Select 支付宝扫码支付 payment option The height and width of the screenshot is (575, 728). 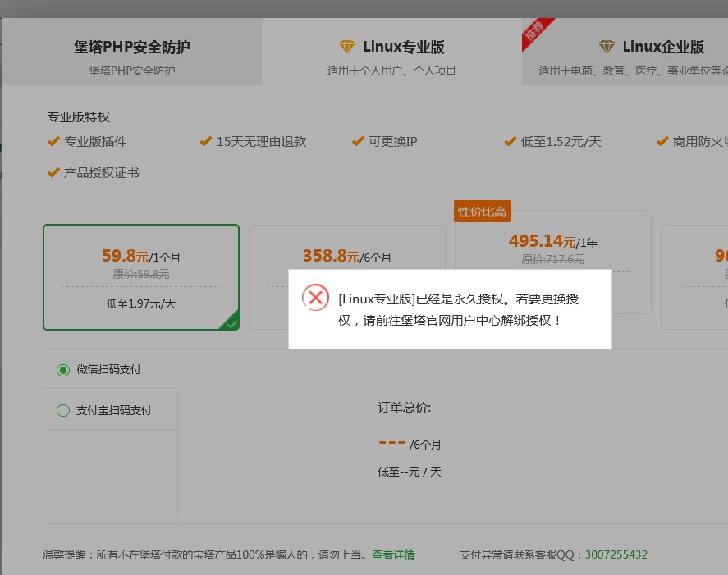[x=104, y=410]
